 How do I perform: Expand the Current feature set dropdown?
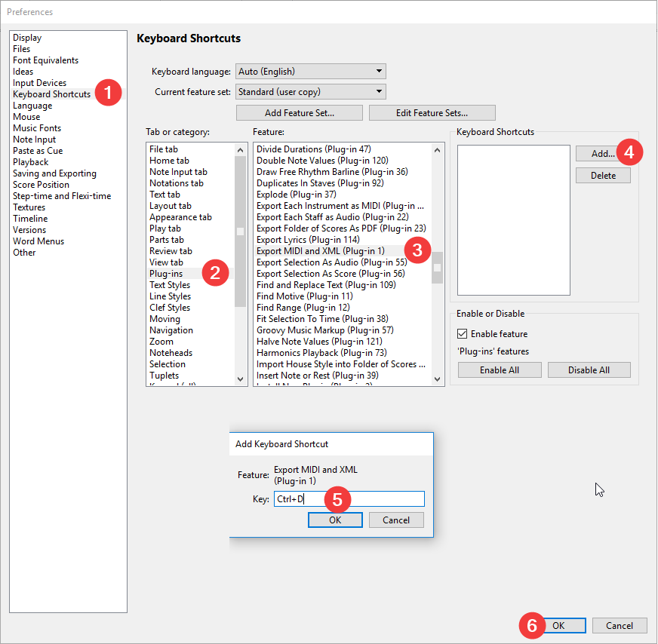click(310, 92)
